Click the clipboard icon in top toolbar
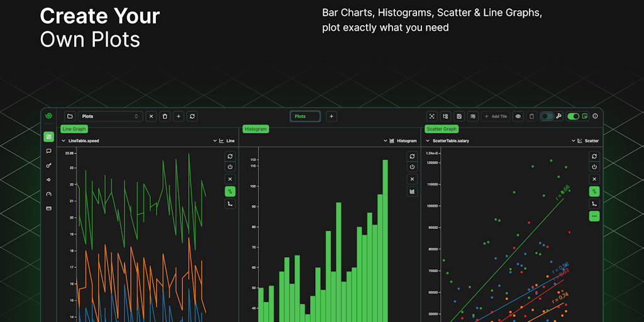Screen dimensions: 644x322 click(x=531, y=116)
